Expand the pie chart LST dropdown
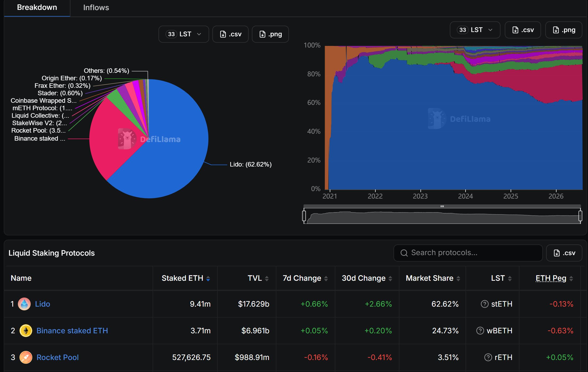This screenshot has width=588, height=372. [x=184, y=34]
